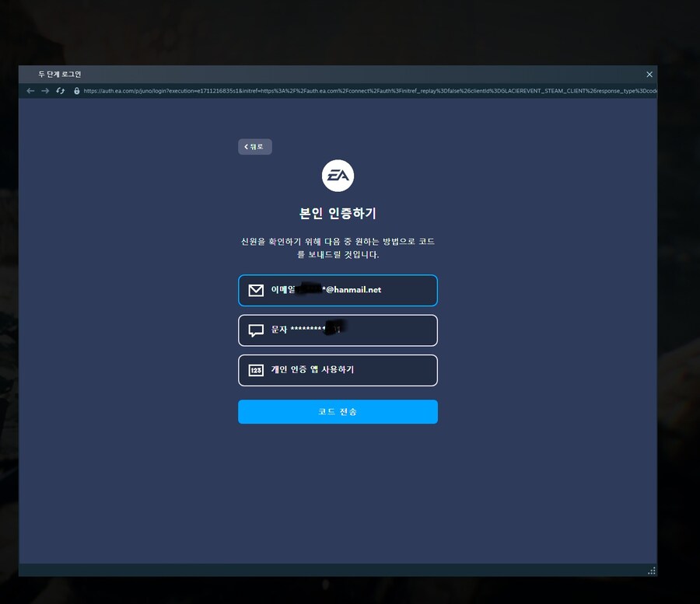This screenshot has width=700, height=604.
Task: Close the 두 단계 로그인 window
Action: tap(649, 75)
